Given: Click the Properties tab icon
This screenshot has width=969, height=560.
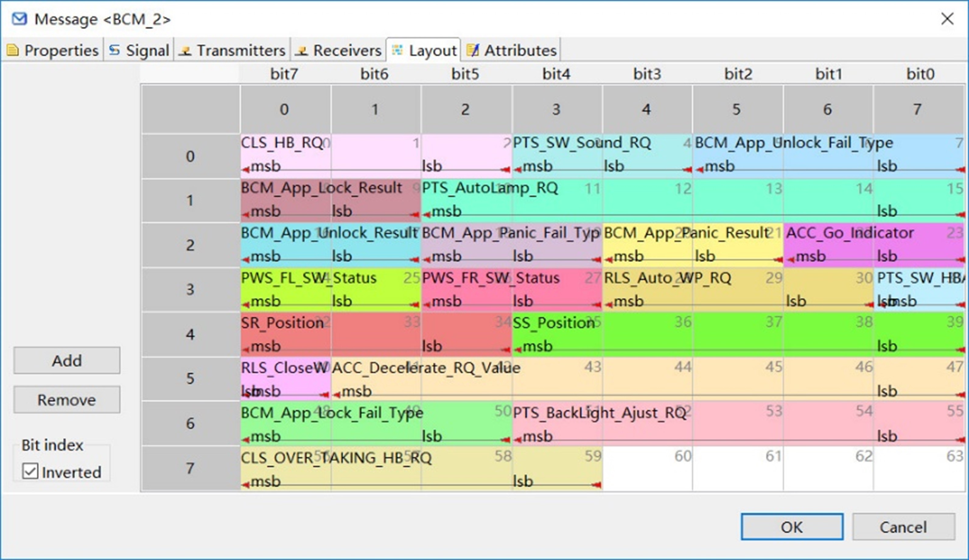Looking at the screenshot, I should coord(12,50).
